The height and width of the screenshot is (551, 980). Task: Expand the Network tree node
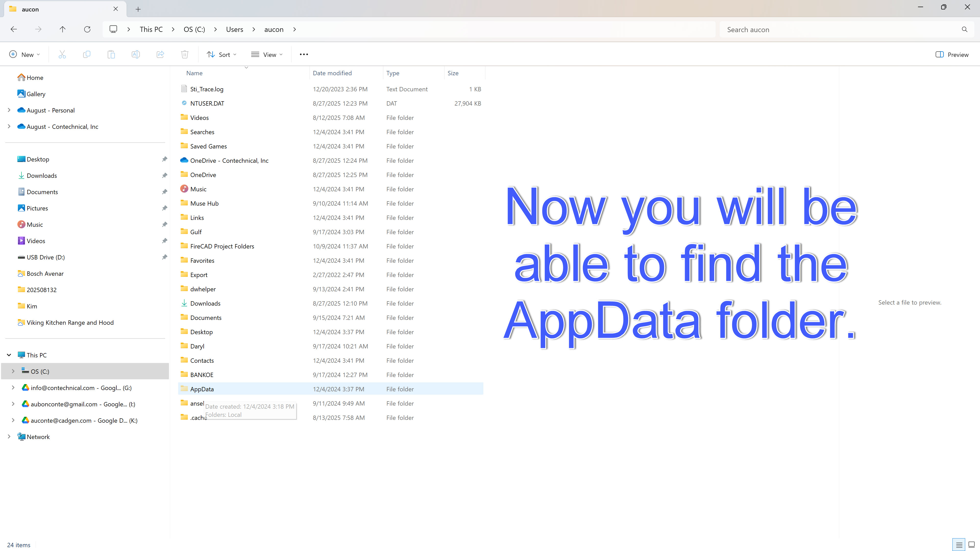(x=9, y=437)
